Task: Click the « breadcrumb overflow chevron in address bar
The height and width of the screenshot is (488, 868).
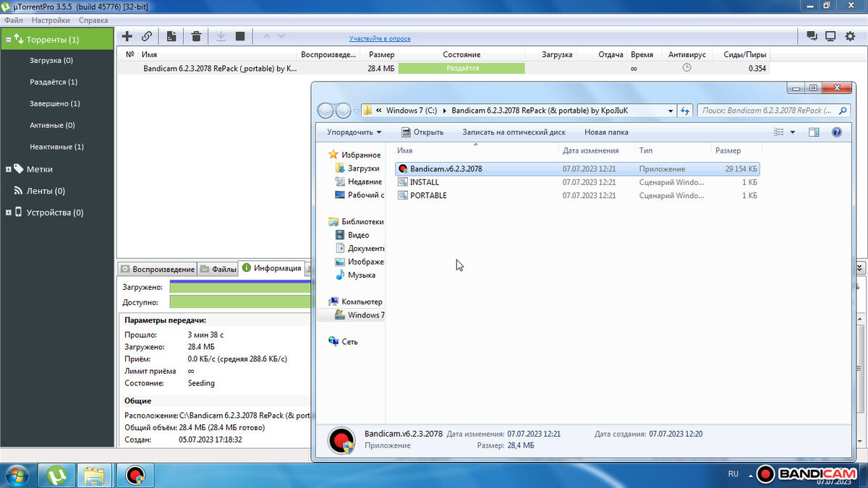Action: tap(378, 111)
